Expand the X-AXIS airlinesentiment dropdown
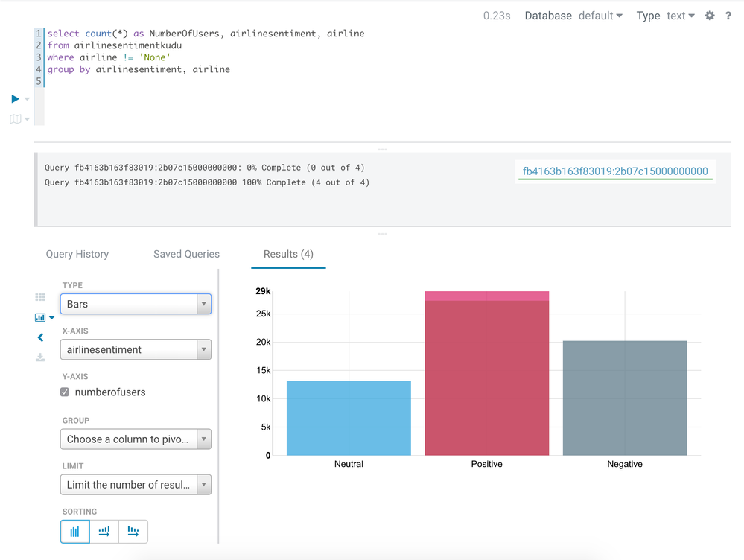The width and height of the screenshot is (744, 560). pos(136,349)
